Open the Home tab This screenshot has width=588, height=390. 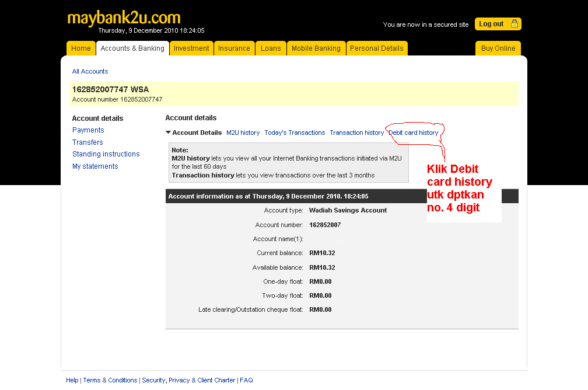click(x=81, y=48)
